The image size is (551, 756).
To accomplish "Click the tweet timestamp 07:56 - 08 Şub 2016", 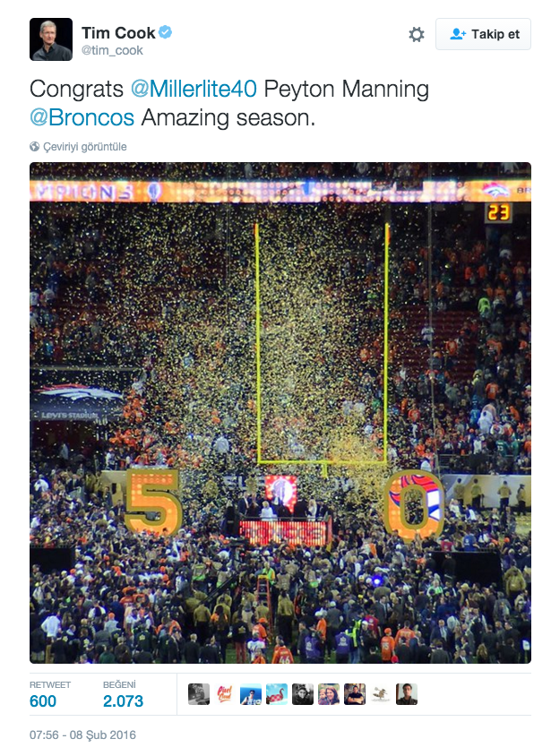I will 83,735.
